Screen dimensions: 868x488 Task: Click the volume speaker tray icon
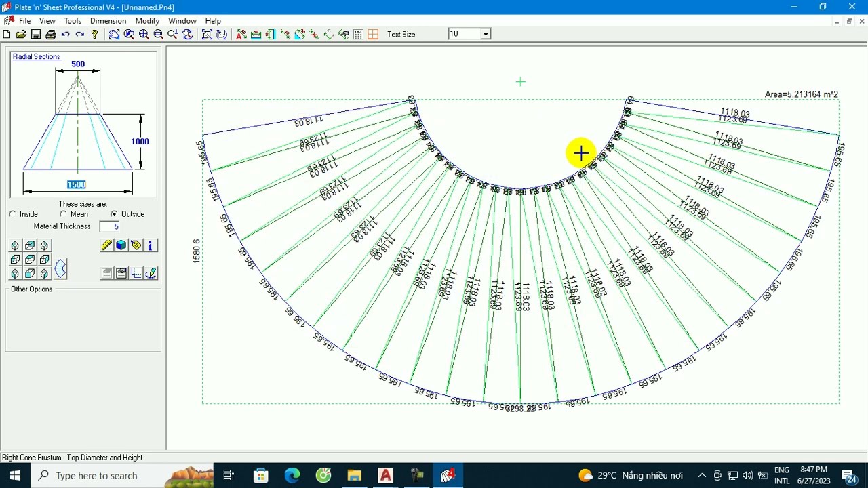pyautogui.click(x=747, y=476)
